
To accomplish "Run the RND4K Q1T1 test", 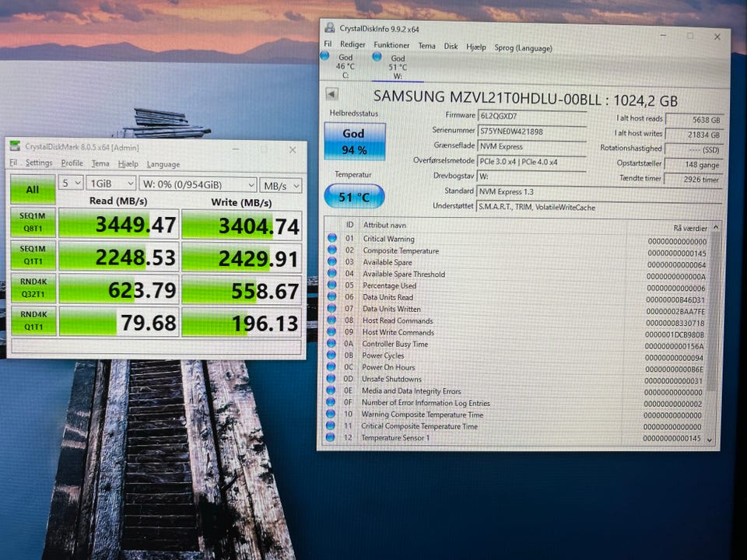I will click(33, 320).
